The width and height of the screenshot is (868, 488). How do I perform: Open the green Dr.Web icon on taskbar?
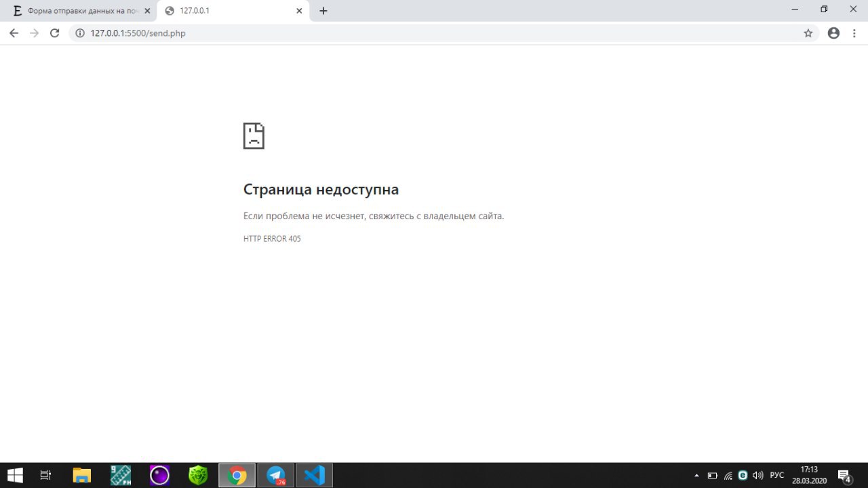198,475
